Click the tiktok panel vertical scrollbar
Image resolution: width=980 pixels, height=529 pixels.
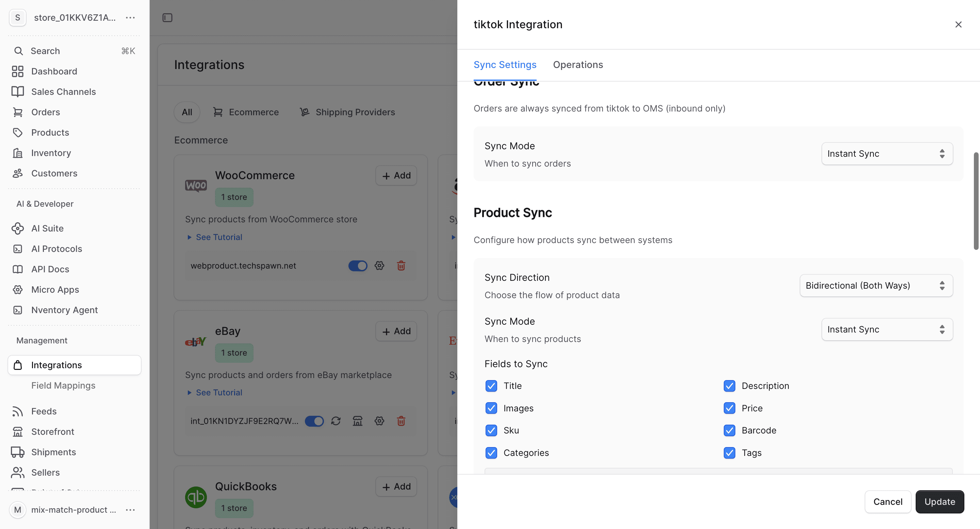976,201
